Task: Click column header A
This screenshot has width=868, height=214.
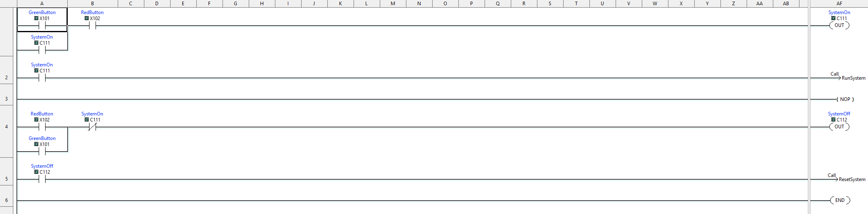Action: [42, 3]
